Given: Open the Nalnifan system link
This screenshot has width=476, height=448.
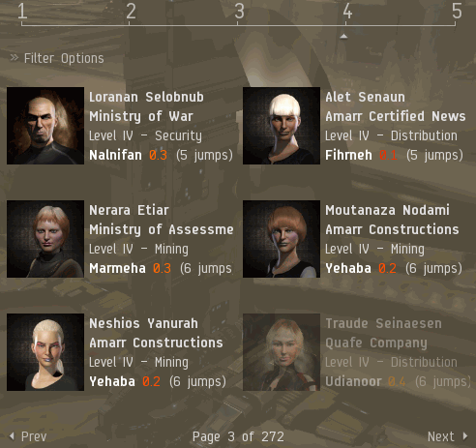Looking at the screenshot, I should tap(115, 155).
